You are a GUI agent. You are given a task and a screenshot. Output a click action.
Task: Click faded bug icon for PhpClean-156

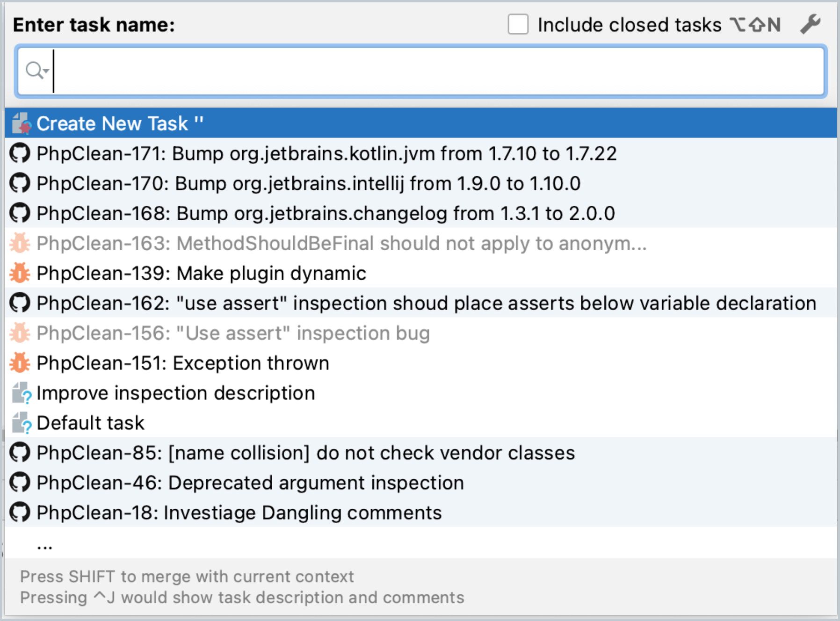click(20, 333)
